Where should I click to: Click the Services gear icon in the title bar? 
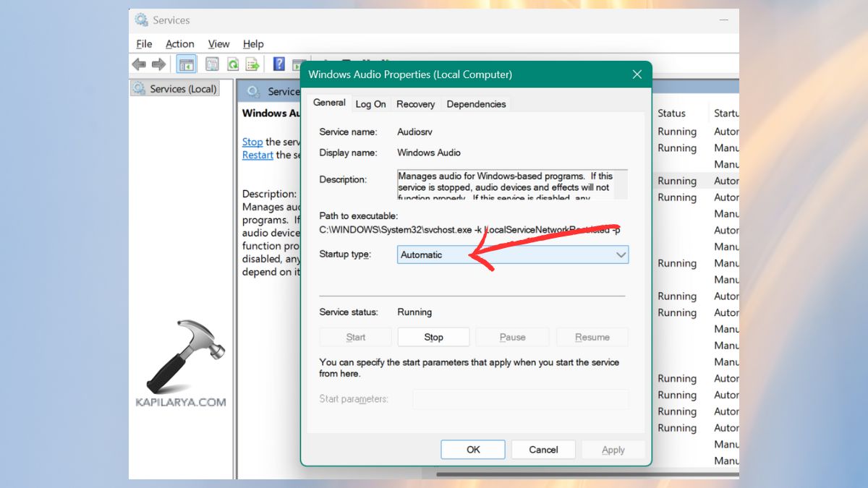[x=140, y=20]
